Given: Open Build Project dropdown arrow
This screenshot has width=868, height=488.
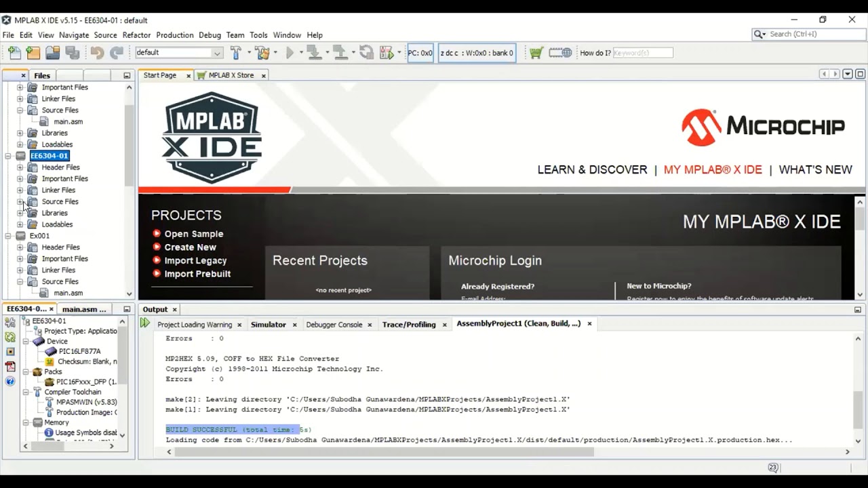Looking at the screenshot, I should (x=249, y=53).
